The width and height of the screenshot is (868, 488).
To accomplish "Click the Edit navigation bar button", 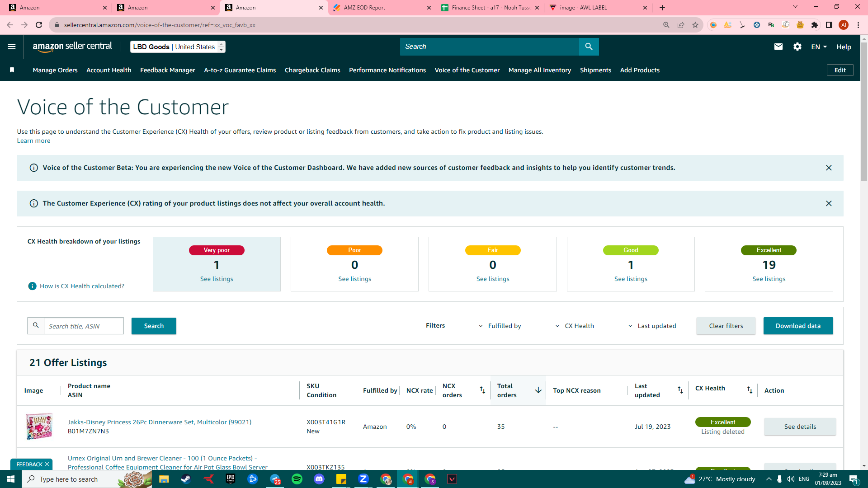I will [x=840, y=70].
